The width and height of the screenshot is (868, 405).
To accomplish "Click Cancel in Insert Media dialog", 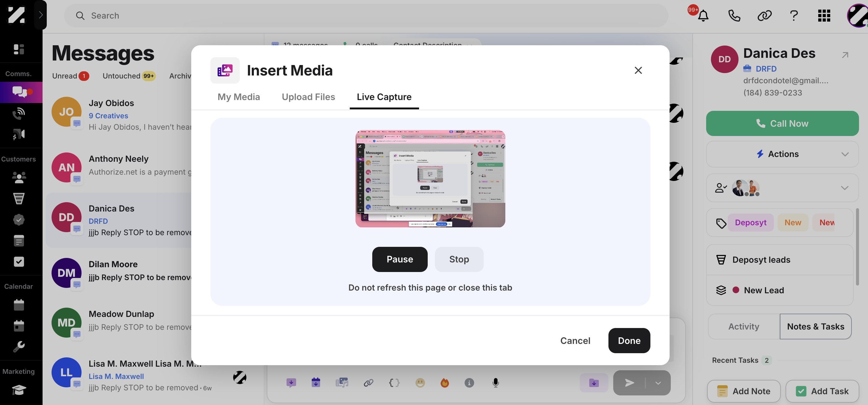I will click(x=575, y=341).
